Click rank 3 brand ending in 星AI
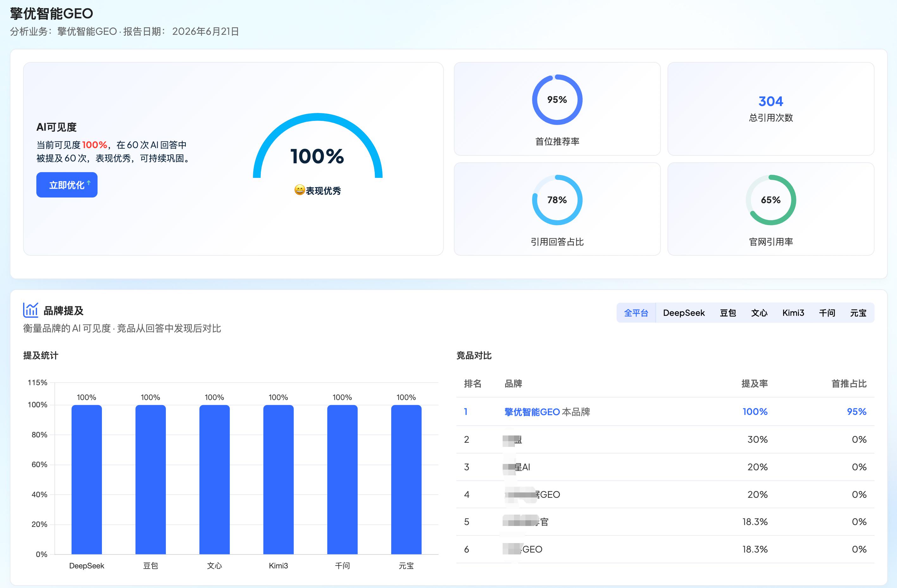Screen dimensions: 897x588 point(516,467)
